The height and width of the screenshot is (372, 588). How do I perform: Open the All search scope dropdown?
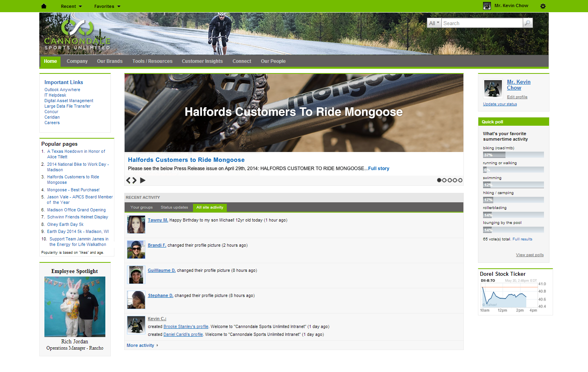[x=434, y=23]
